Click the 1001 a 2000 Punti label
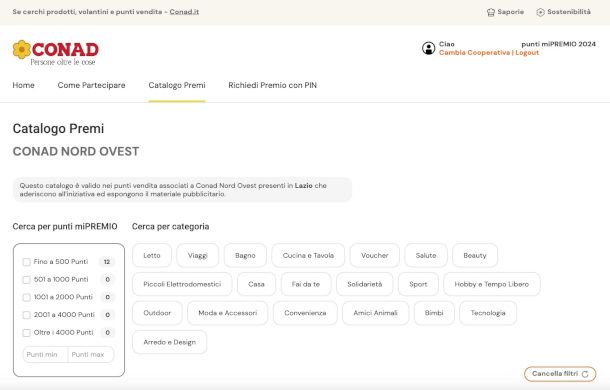Viewport: 610px width, 390px height. coord(63,297)
